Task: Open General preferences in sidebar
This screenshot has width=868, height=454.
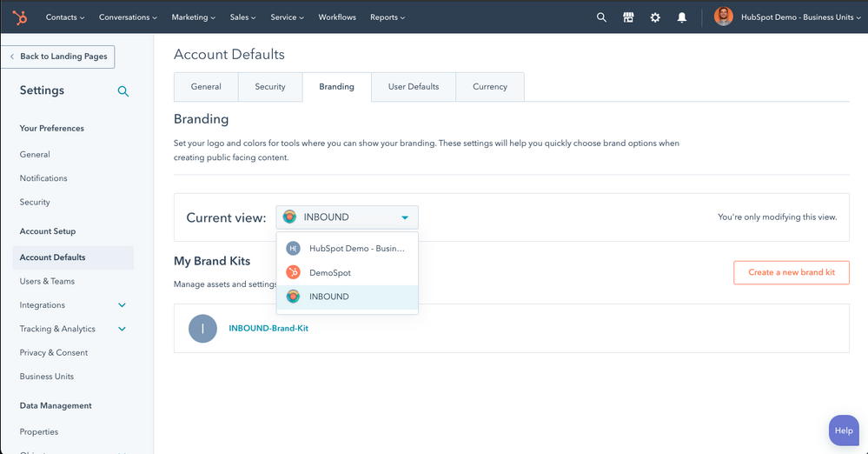Action: point(35,155)
